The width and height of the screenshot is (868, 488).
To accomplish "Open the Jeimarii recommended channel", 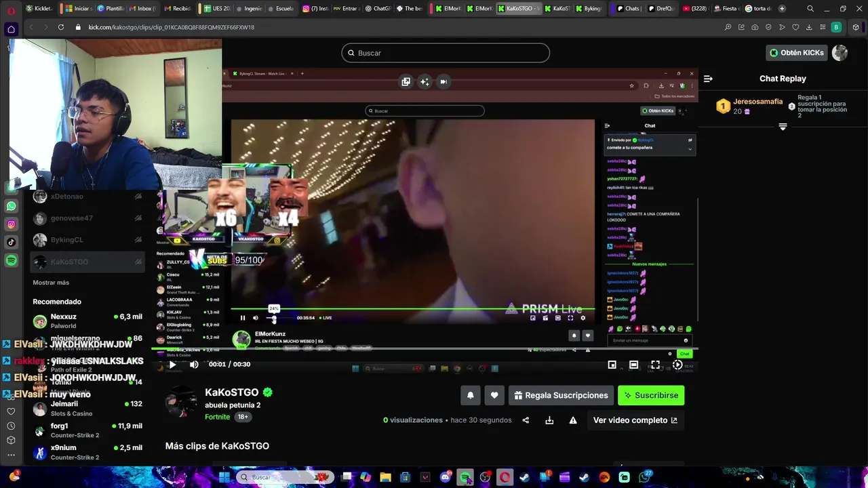I will (87, 409).
